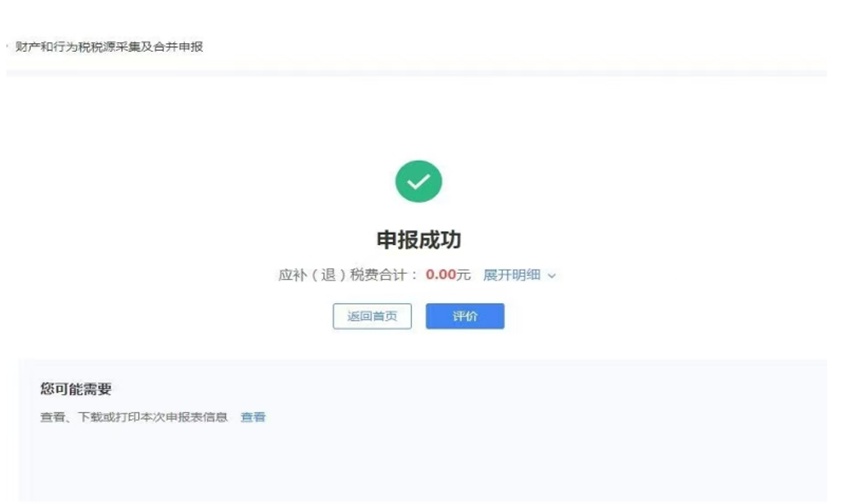
Task: Click the 申报成功 heading text
Action: tap(419, 240)
